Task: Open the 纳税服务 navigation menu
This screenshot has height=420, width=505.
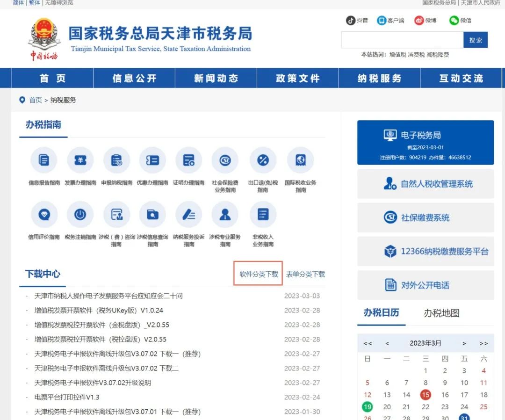Action: click(379, 78)
